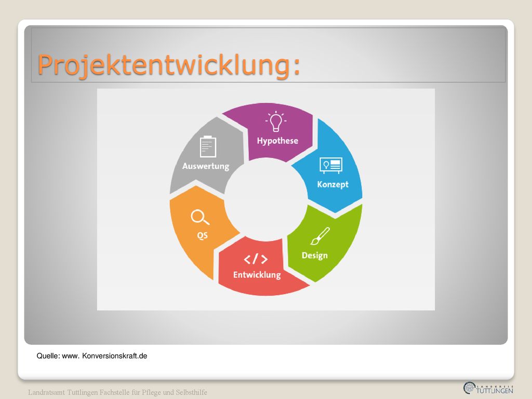Select the QS label

pos(203,235)
